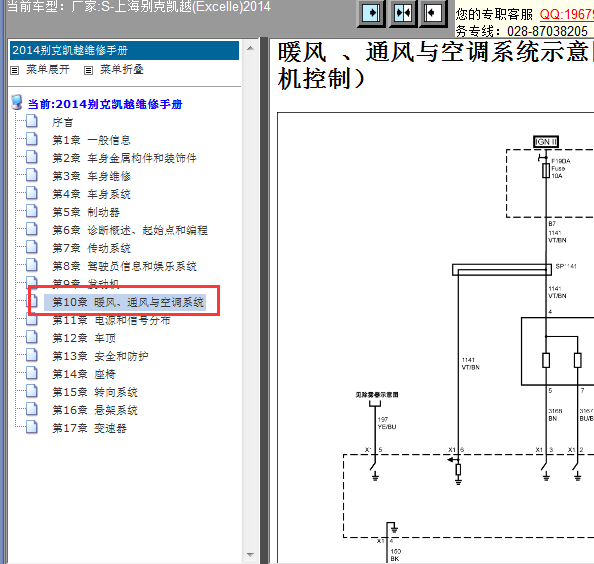
Task: Open 第12章 车顶
Action: (84, 338)
